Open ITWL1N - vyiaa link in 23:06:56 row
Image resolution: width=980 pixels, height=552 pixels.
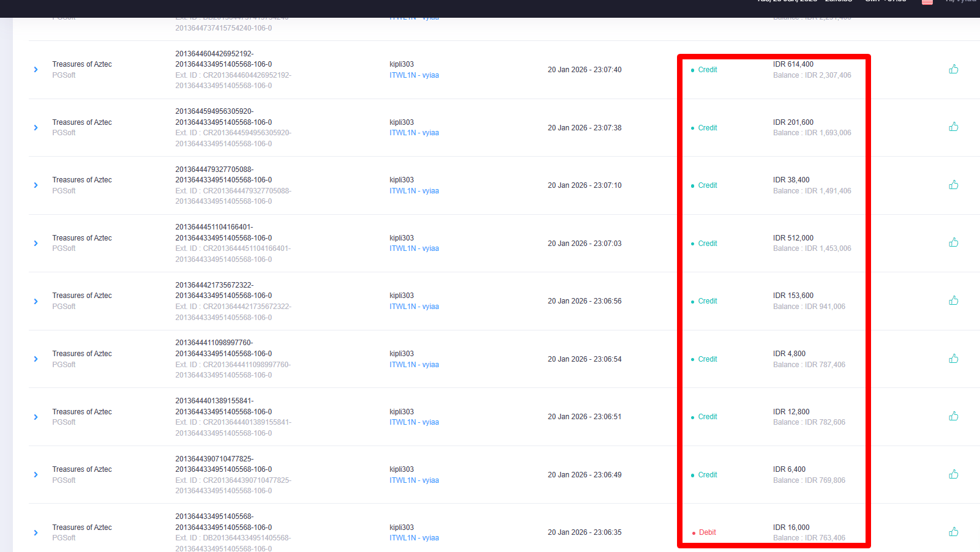click(414, 307)
